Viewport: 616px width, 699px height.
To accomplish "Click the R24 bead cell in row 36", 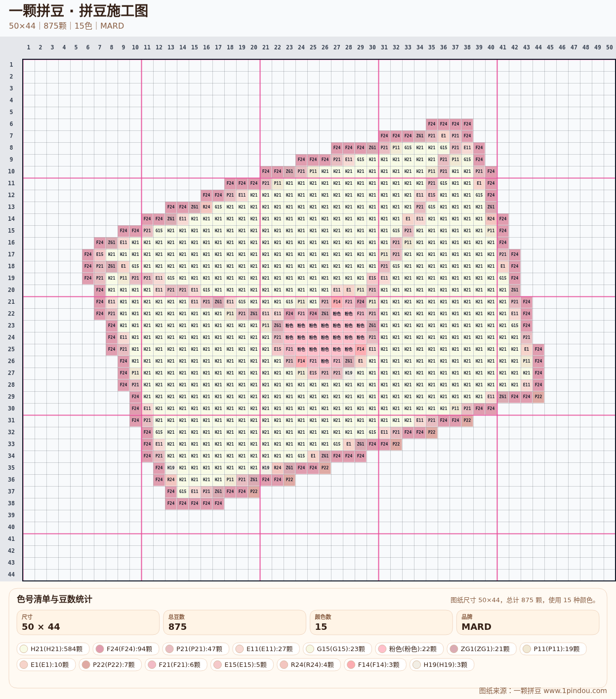I will coord(171,480).
